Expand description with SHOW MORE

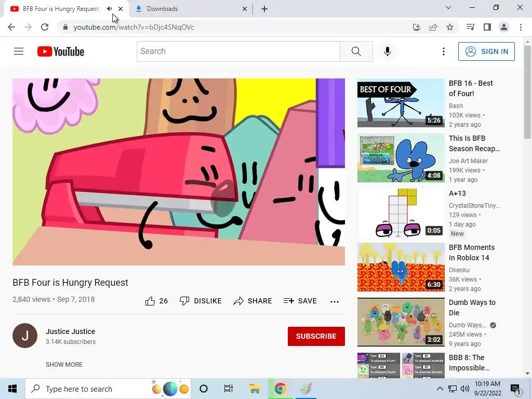tap(64, 364)
